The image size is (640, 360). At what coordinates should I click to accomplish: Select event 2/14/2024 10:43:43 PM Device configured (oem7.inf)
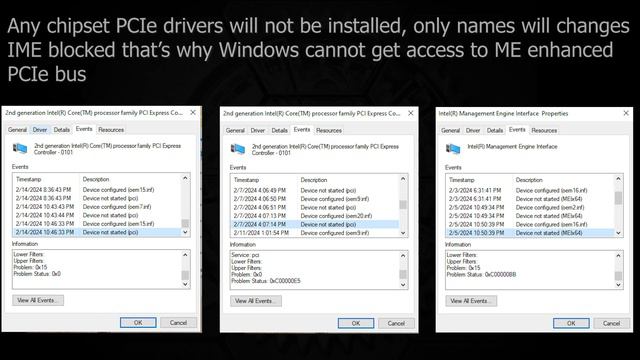coord(97,207)
